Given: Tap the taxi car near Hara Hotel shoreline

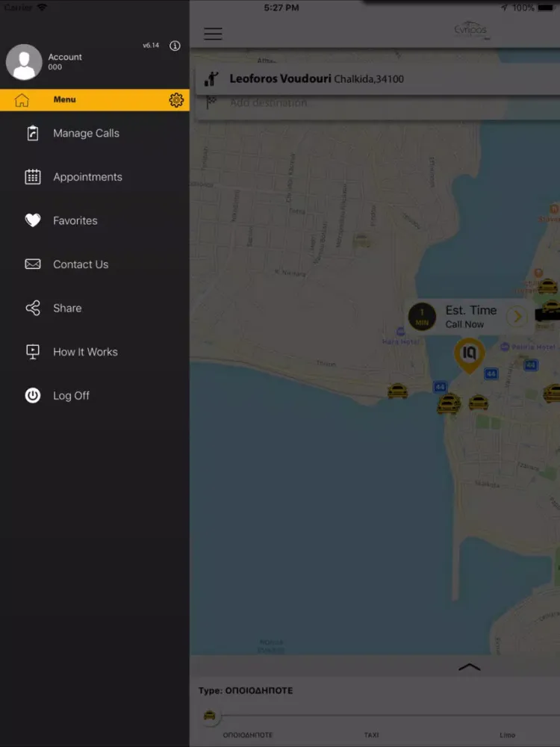Looking at the screenshot, I should [x=397, y=391].
